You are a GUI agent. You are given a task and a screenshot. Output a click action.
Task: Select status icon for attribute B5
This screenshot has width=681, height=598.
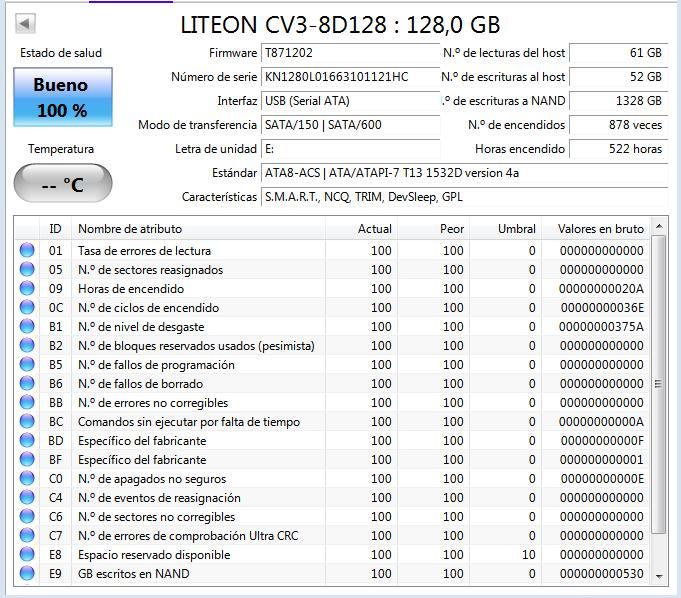pos(27,365)
